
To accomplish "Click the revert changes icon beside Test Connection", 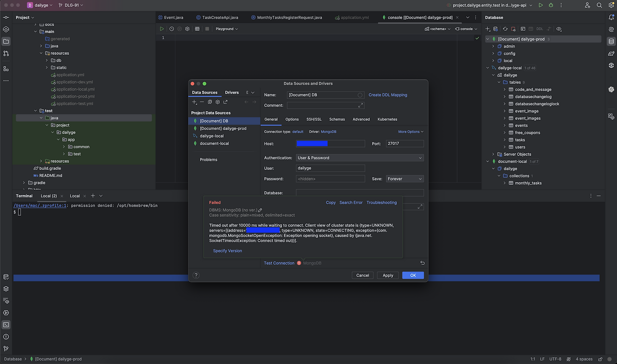I will click(422, 263).
